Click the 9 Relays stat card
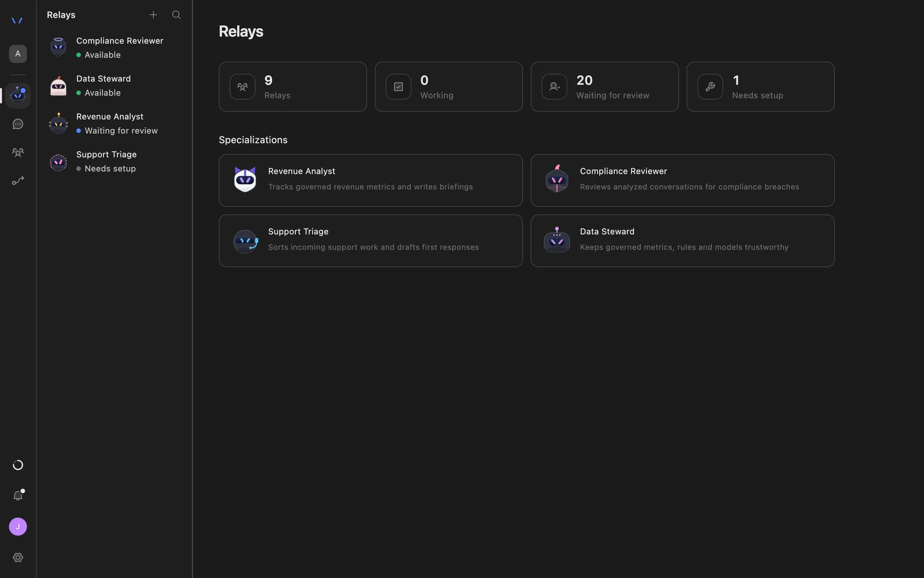924x578 pixels. 293,87
